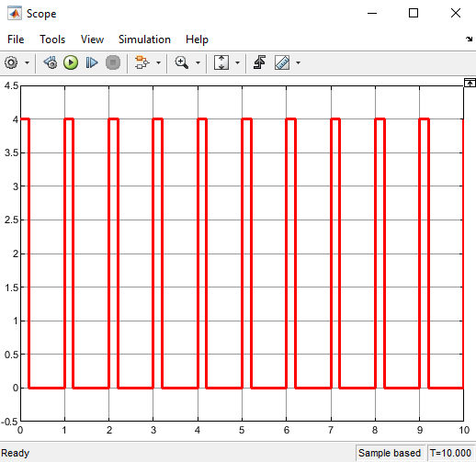Click the Highlight Simulink block icon
The image size is (476, 462).
[142, 62]
